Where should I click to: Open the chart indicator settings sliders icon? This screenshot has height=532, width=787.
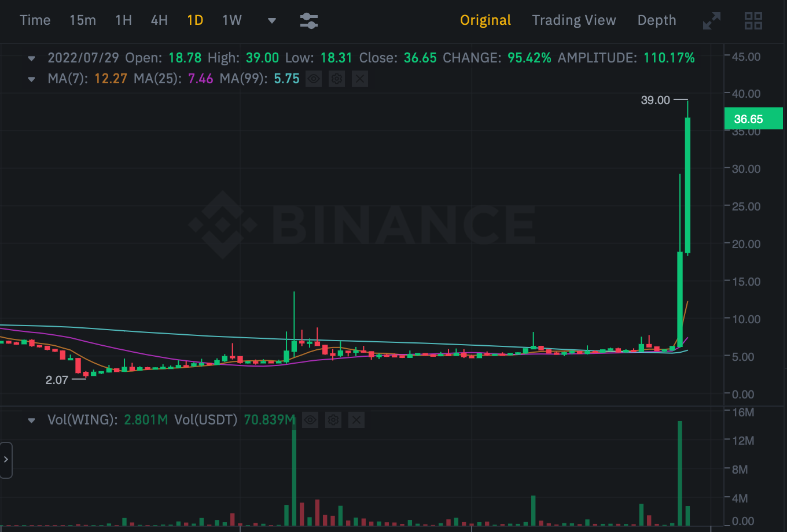[x=309, y=21]
